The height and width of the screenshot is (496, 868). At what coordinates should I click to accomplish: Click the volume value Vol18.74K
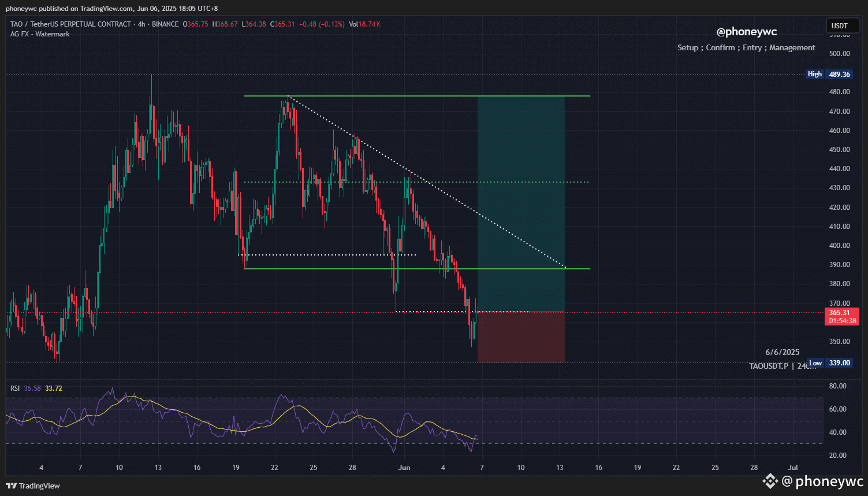tap(365, 24)
